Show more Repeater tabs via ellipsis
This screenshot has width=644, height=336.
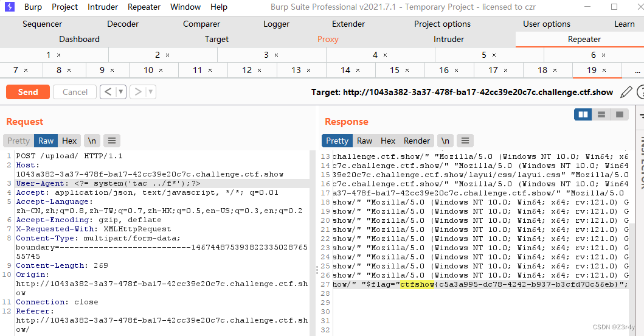(x=637, y=71)
